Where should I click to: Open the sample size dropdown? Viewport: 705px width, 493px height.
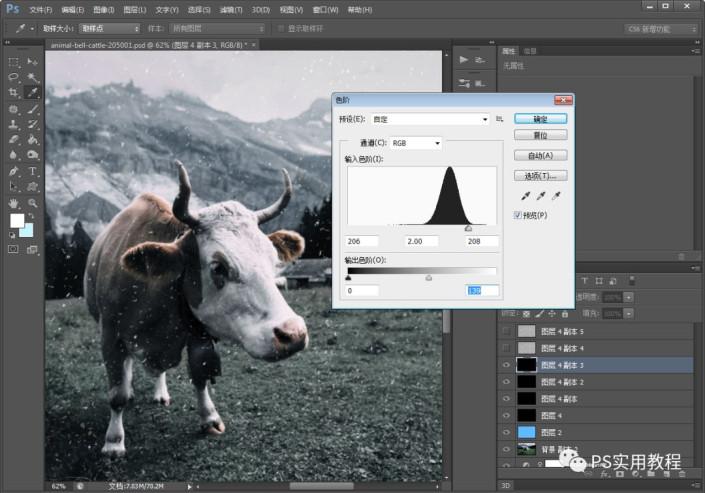point(110,29)
